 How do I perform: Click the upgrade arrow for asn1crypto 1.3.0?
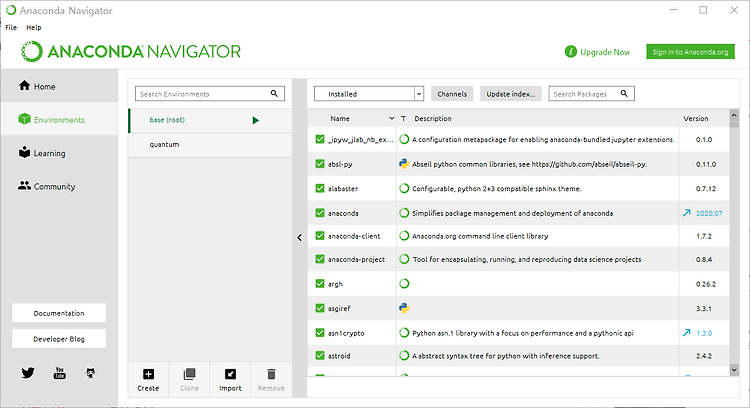coord(686,333)
